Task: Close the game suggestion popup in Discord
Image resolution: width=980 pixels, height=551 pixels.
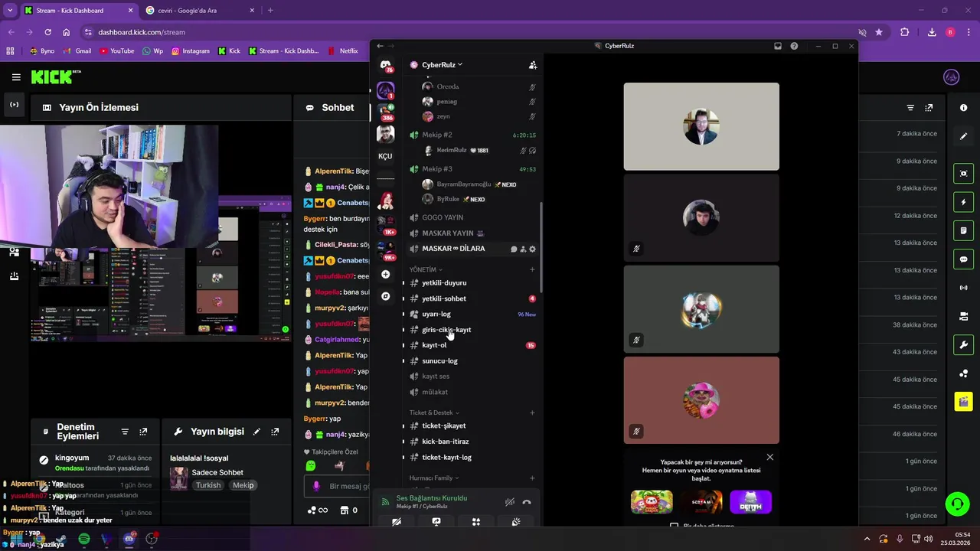Action: pos(770,457)
